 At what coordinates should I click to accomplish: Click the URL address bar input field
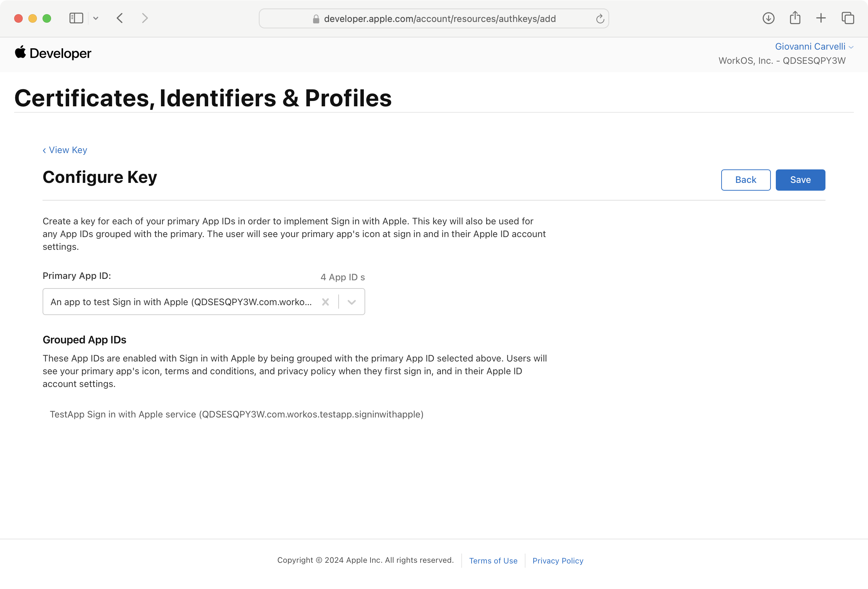click(x=434, y=18)
